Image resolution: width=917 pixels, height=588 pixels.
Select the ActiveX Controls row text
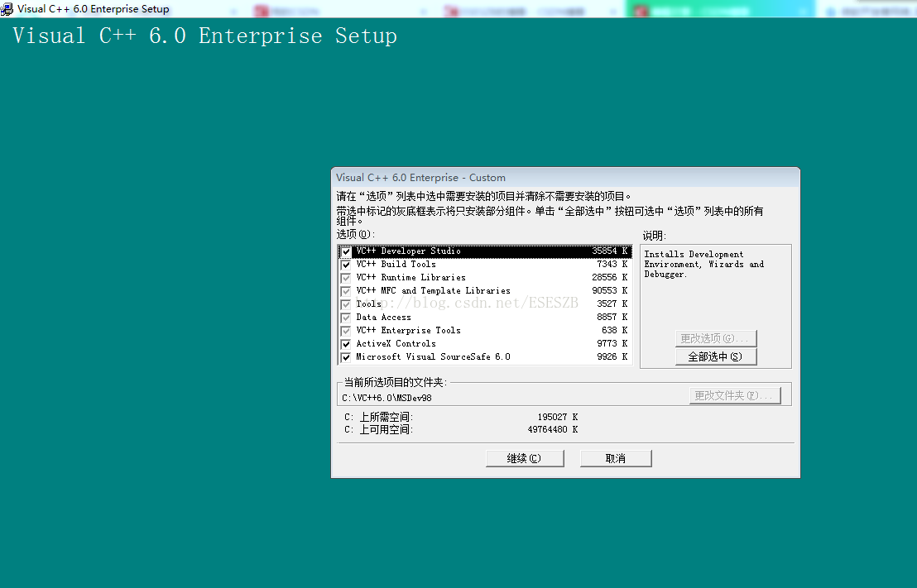coord(396,344)
